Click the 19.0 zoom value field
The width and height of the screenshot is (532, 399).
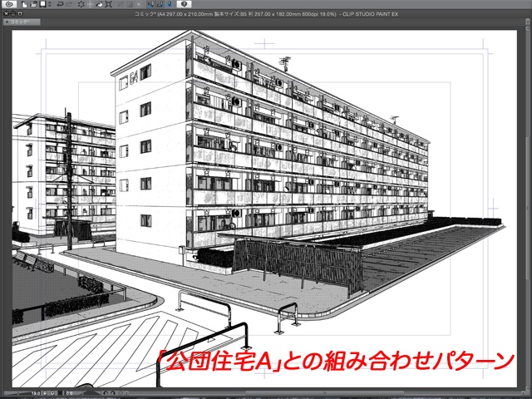click(36, 393)
